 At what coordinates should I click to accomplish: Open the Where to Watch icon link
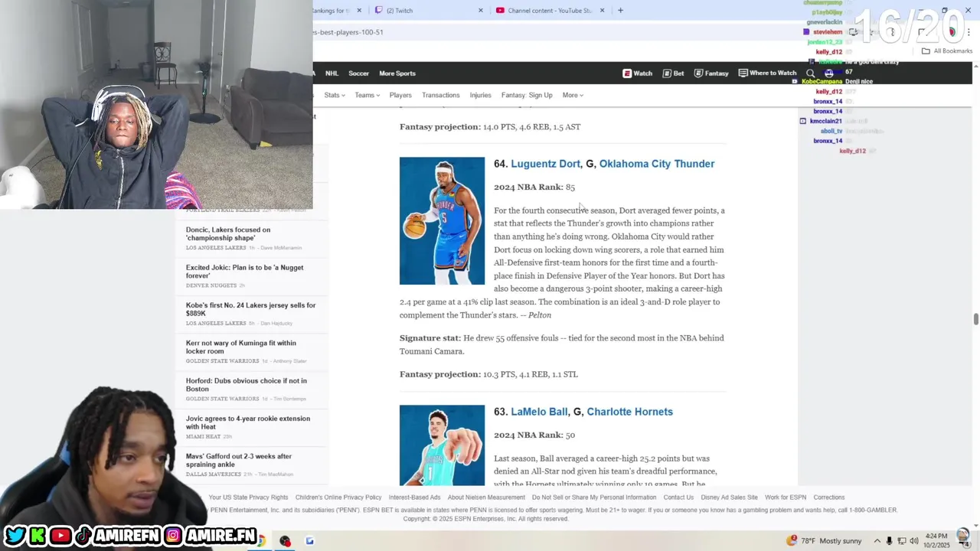(x=767, y=73)
